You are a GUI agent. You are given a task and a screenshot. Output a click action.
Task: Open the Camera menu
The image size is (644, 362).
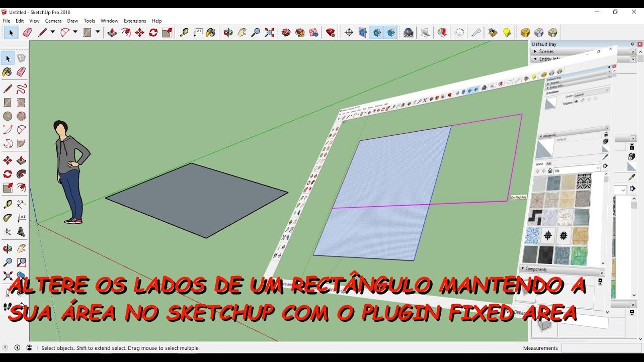coord(53,21)
